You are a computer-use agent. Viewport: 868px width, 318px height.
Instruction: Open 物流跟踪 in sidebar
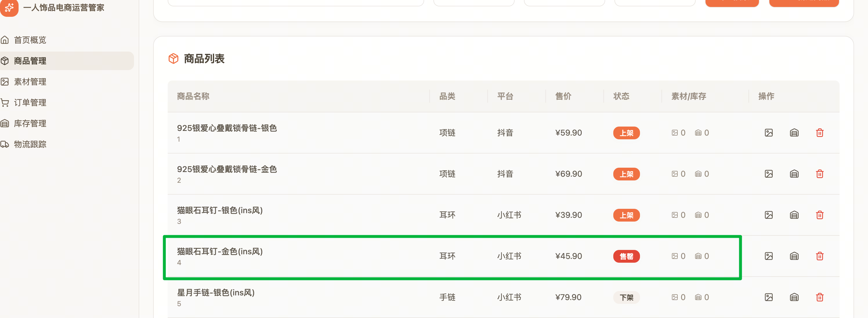(x=30, y=144)
